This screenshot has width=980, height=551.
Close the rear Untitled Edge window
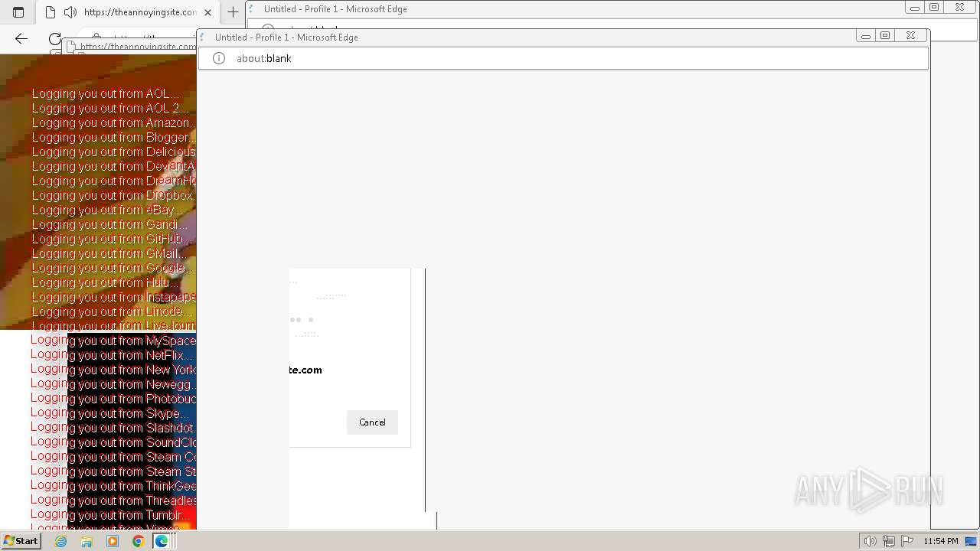click(959, 8)
